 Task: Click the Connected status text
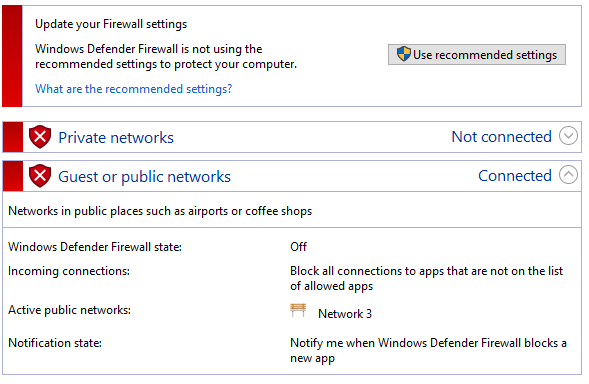pos(515,176)
